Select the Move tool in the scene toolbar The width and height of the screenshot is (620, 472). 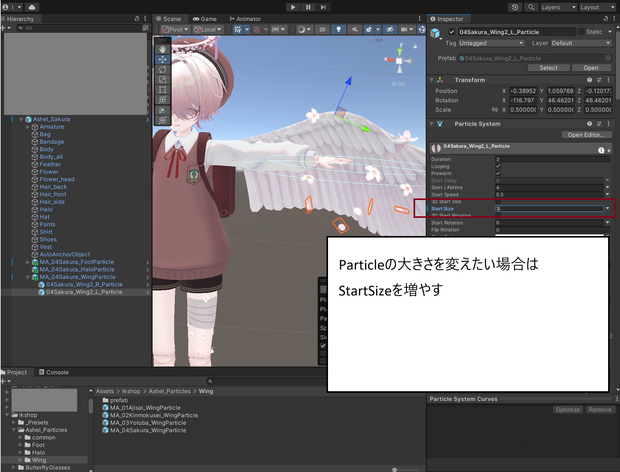163,59
